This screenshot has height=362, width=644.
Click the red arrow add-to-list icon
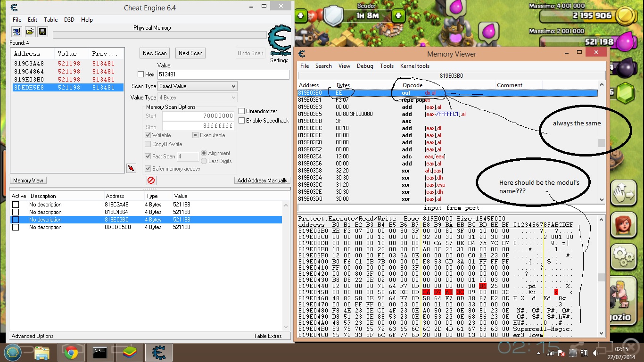pos(131,168)
